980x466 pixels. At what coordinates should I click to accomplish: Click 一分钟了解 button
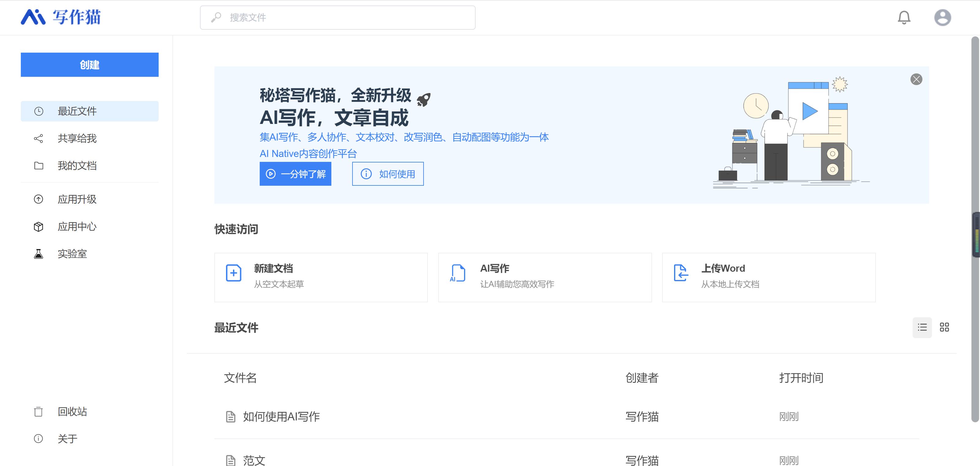pyautogui.click(x=295, y=174)
